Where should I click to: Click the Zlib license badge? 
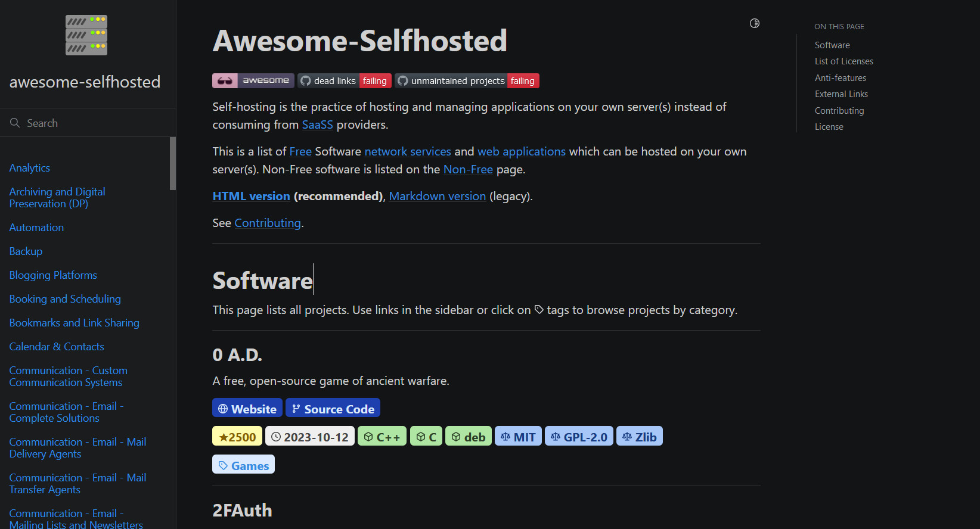tap(640, 436)
